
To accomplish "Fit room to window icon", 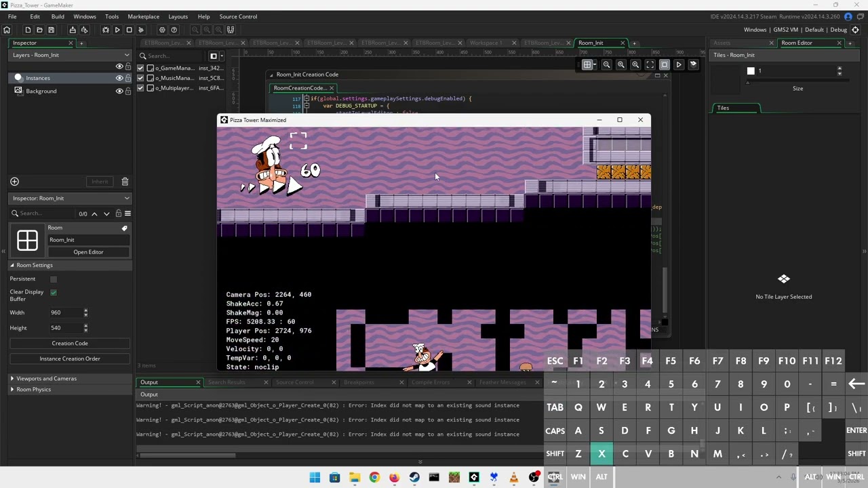I will point(650,64).
